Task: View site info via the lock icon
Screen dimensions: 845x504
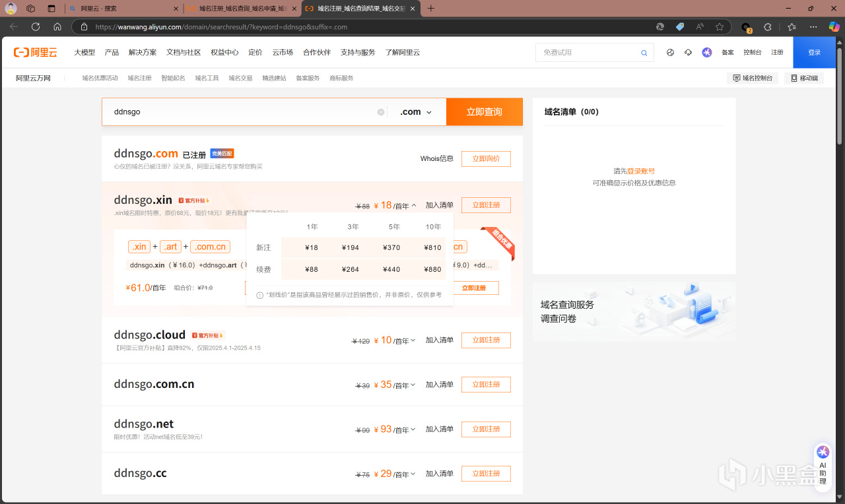Action: click(x=84, y=27)
